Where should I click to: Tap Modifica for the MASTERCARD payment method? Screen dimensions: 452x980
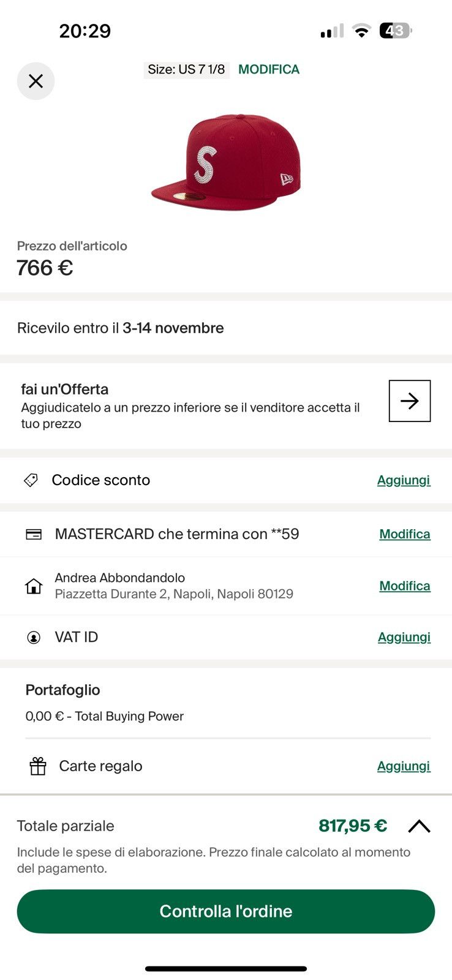(x=405, y=534)
